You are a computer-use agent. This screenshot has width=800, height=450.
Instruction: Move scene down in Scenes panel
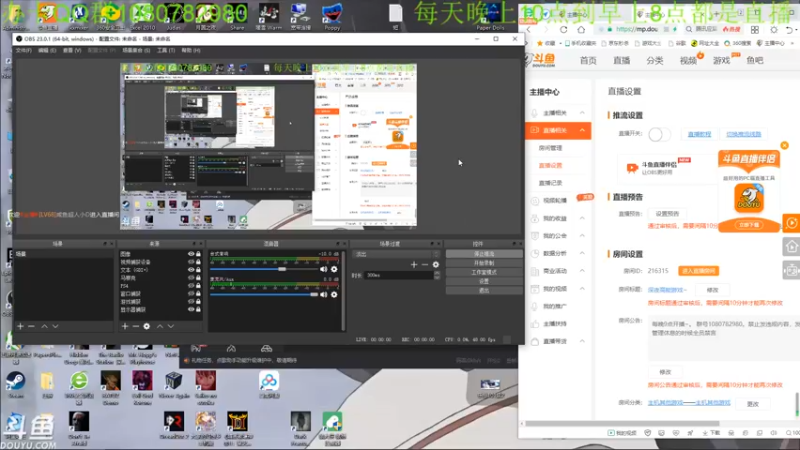tap(55, 326)
